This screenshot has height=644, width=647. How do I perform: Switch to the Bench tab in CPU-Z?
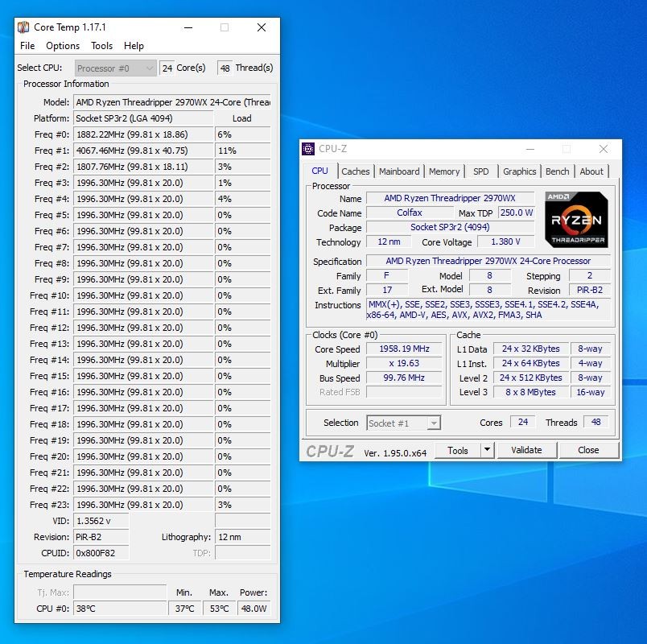[557, 171]
